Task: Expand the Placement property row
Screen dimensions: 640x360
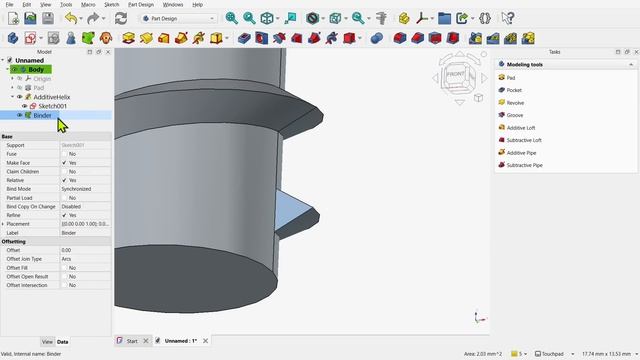Action: pyautogui.click(x=3, y=224)
